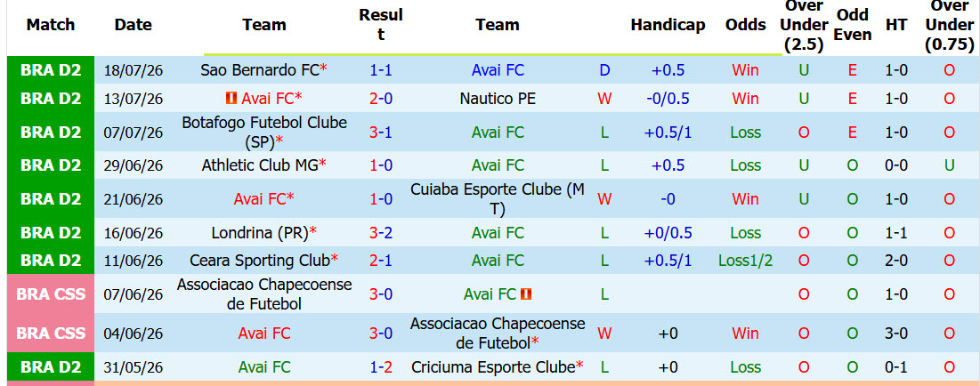Viewport: 980px width, 386px height.
Task: Click the red card icon next to Avai FC on 07/06/26
Action: [x=526, y=294]
